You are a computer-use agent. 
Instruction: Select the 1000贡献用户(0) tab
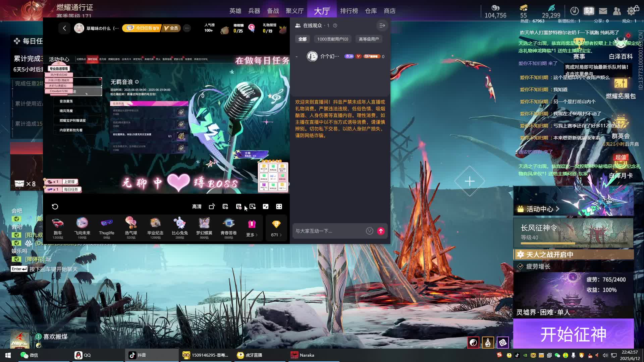pos(332,39)
